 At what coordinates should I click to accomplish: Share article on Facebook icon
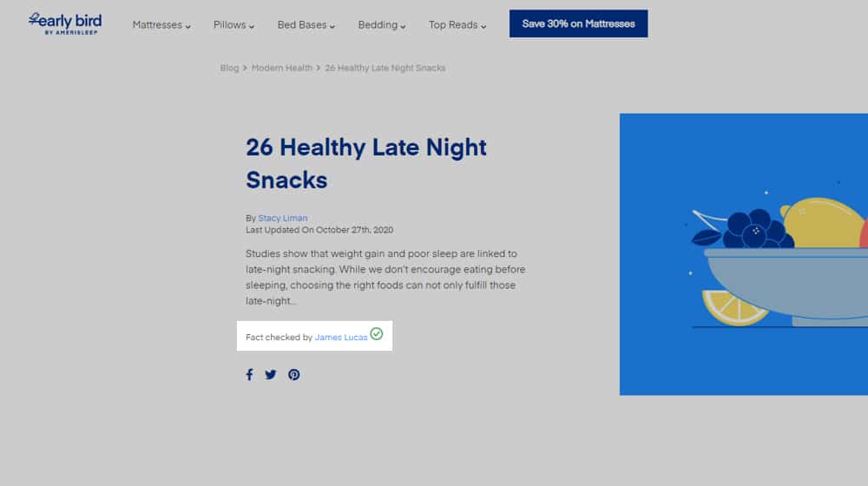pos(250,375)
